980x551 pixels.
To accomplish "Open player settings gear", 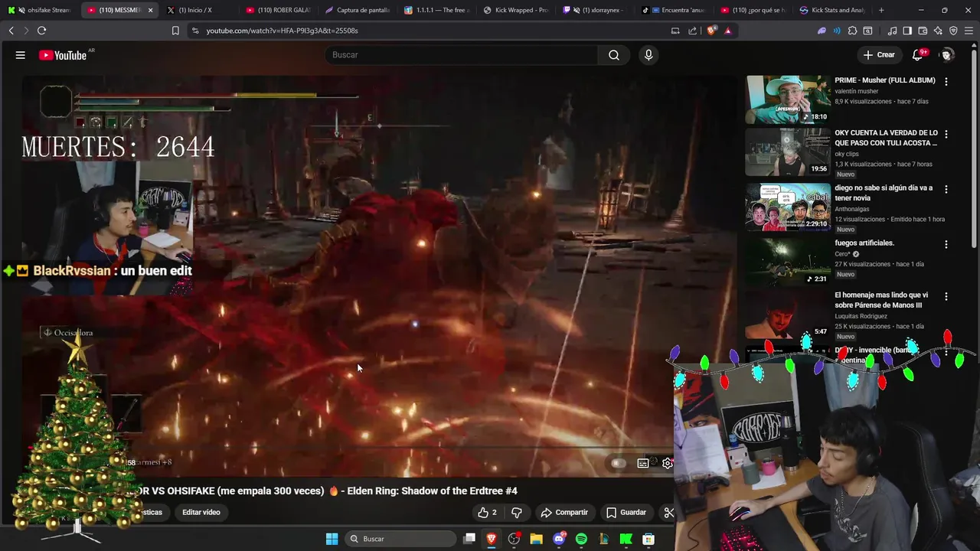I will point(667,463).
